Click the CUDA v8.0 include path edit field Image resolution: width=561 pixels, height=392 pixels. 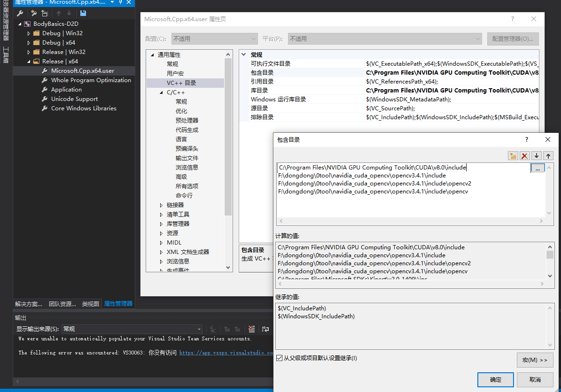click(404, 168)
